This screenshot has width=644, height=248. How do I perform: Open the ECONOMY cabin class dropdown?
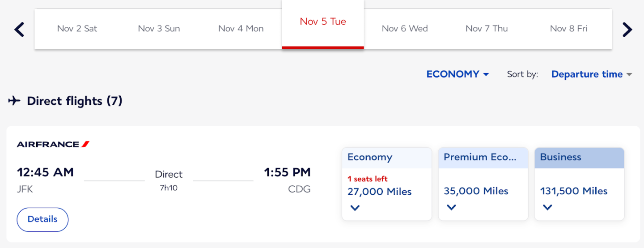[458, 74]
